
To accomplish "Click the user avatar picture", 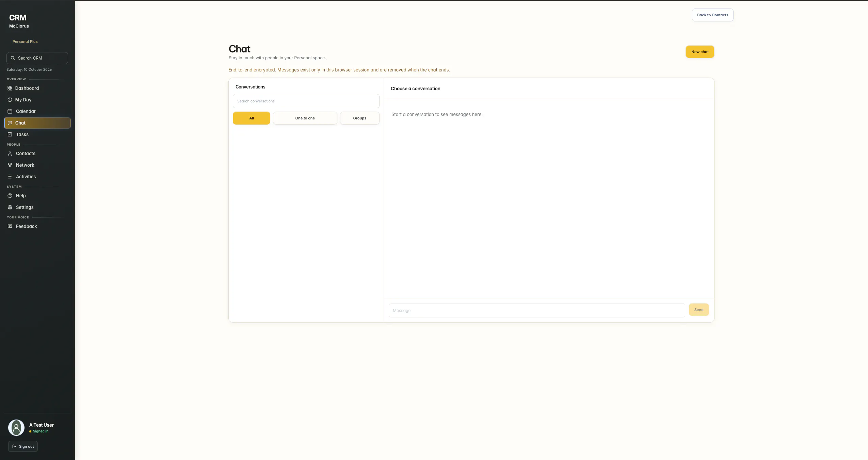I will click(16, 428).
